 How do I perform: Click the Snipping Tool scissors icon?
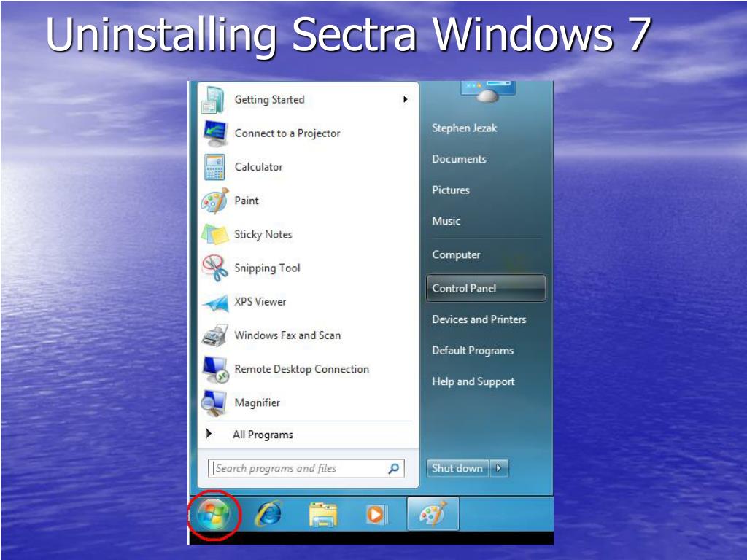coord(215,268)
